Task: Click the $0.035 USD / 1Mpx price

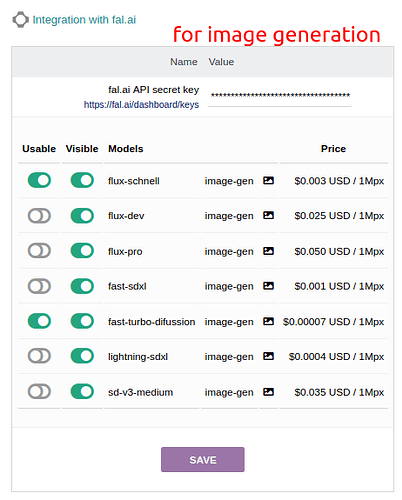Action: pos(339,392)
